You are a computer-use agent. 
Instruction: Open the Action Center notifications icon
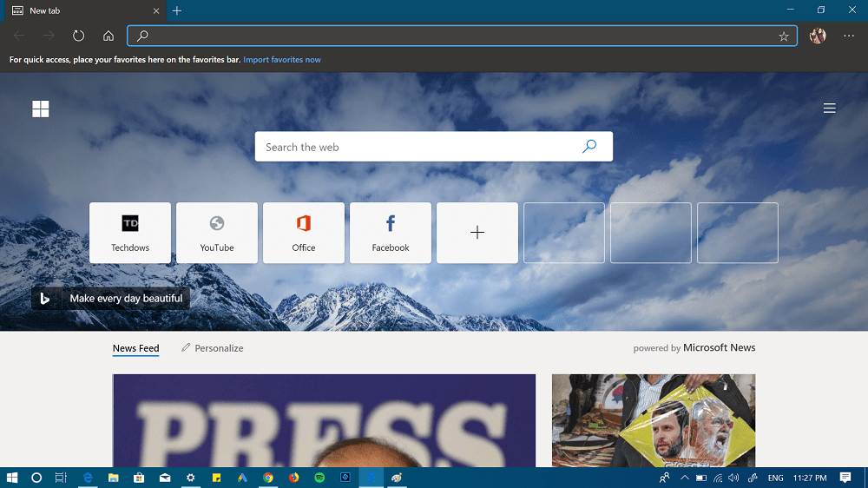tap(845, 478)
